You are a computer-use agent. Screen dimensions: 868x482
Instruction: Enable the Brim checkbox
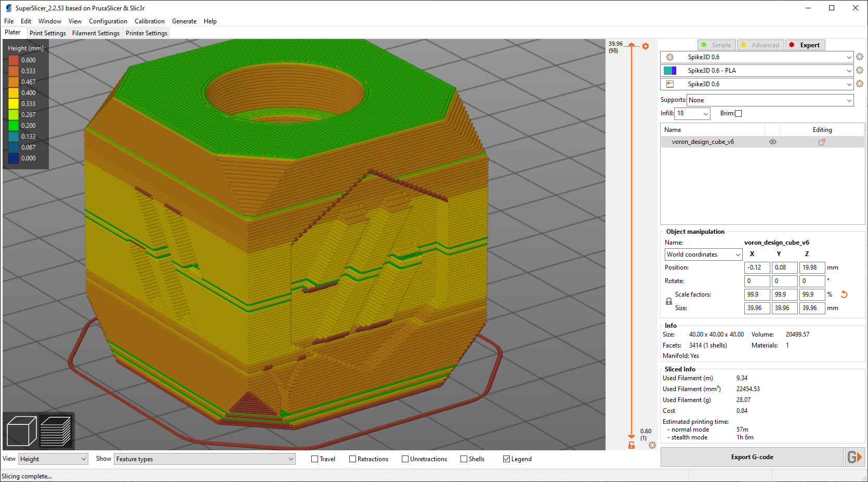point(739,113)
